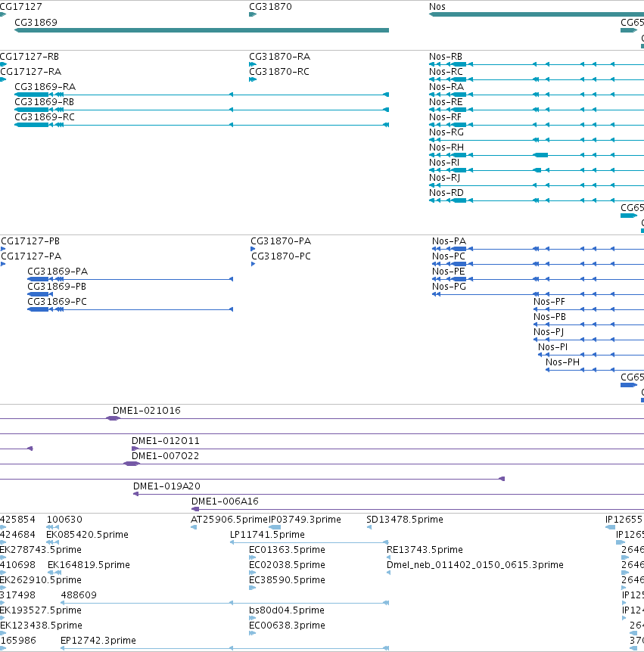This screenshot has height=652, width=644.
Task: Click the Nos-PJ protein label
Action: pyautogui.click(x=549, y=332)
